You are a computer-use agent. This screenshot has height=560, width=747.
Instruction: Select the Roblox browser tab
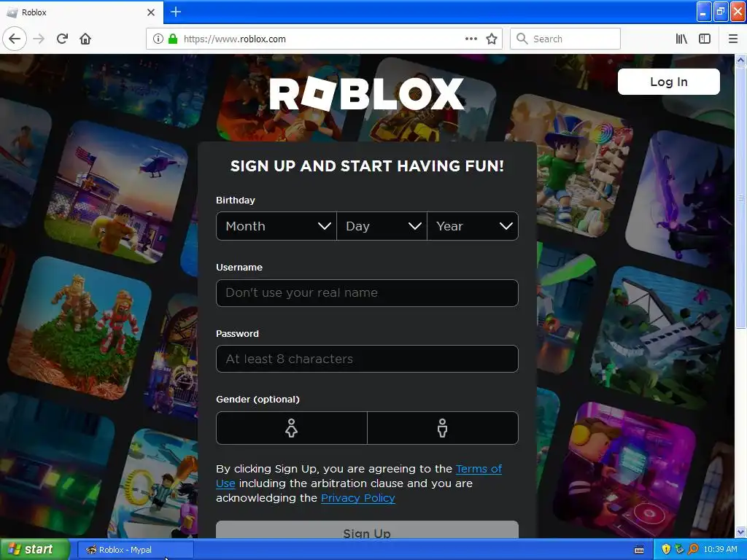click(82, 12)
